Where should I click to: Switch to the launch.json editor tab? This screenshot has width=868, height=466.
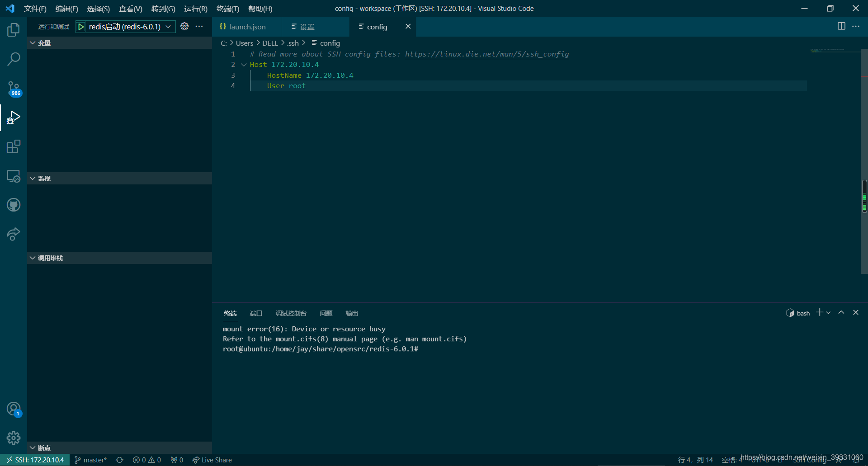(x=247, y=27)
